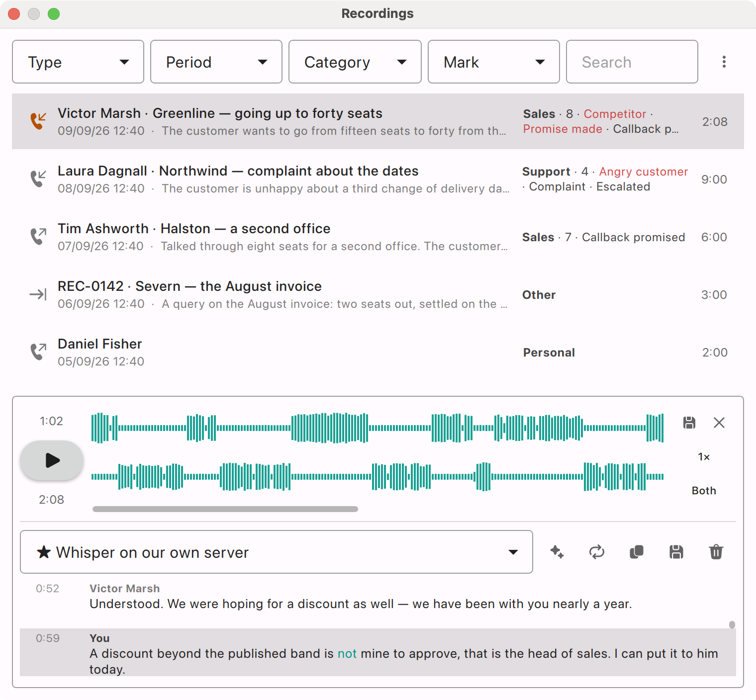This screenshot has height=700, width=756.
Task: Click the Search input field
Action: click(632, 62)
